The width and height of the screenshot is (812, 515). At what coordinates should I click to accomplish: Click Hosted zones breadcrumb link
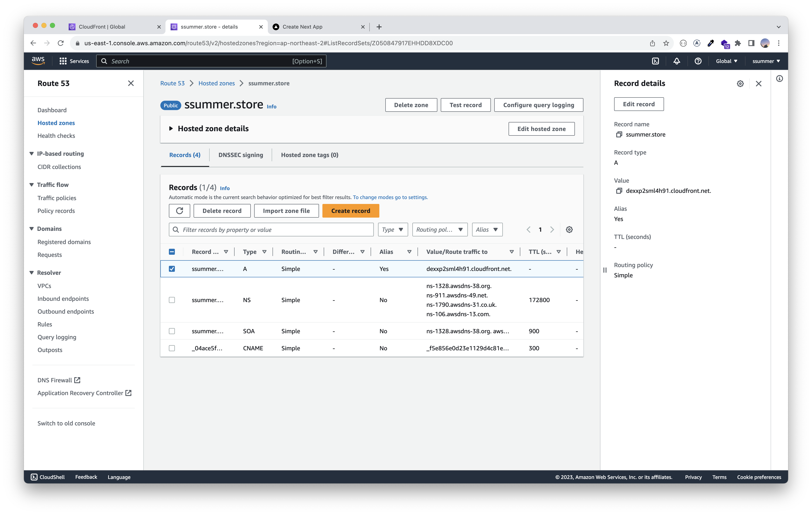click(216, 83)
